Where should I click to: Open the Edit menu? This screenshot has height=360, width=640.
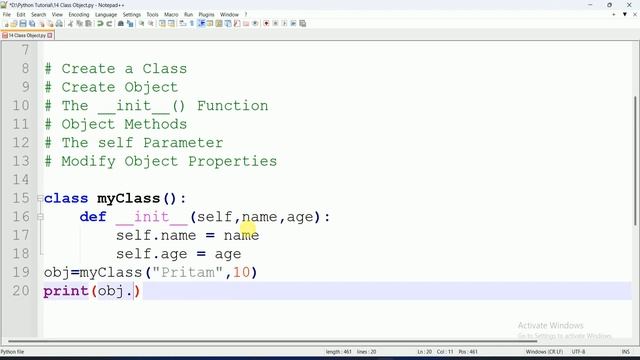click(21, 14)
